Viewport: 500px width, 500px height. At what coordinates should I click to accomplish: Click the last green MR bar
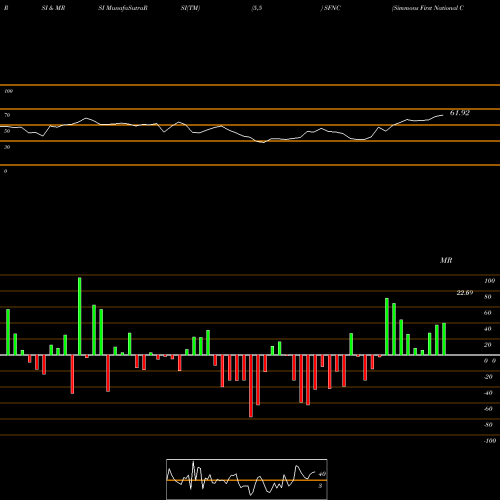coord(444,339)
